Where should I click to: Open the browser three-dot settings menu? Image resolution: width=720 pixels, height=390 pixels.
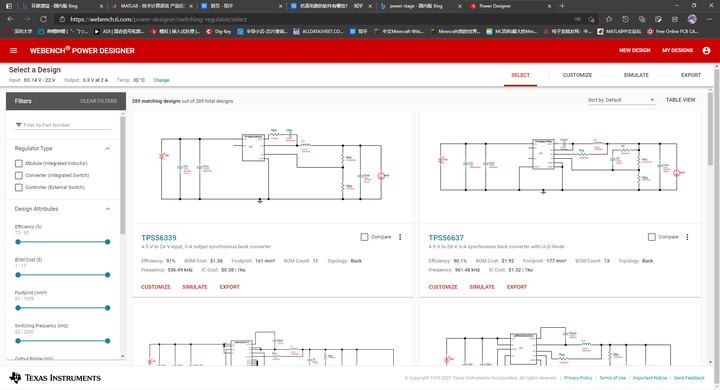point(709,19)
